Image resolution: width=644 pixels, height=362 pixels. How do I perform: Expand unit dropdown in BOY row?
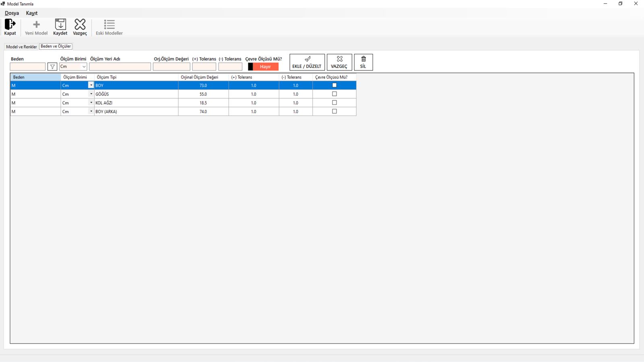(x=91, y=85)
